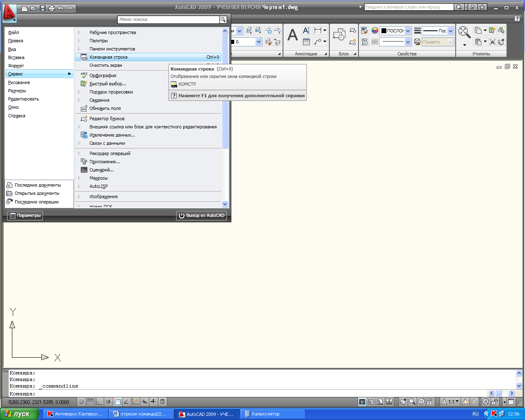This screenshot has height=420, width=525.
Task: Click the toolbar lock padlock icon
Action: point(495,402)
